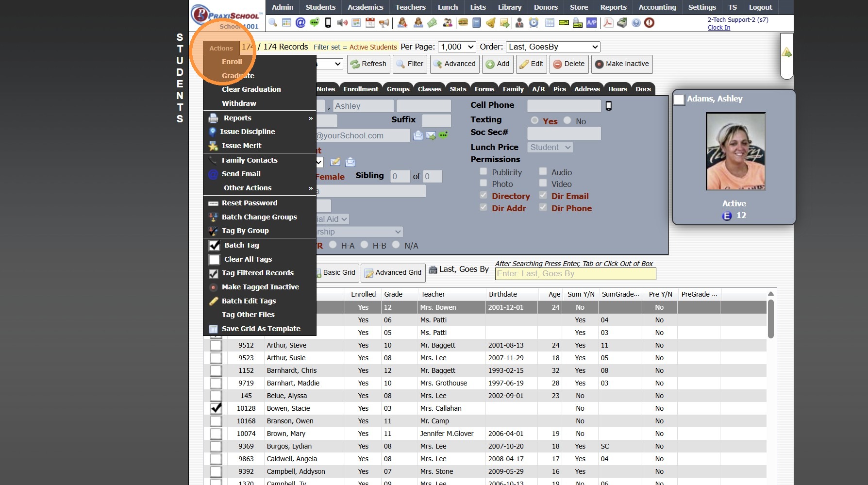Image resolution: width=868 pixels, height=485 pixels.
Task: Click the megaphone announcement toolbar icon
Action: (x=384, y=22)
